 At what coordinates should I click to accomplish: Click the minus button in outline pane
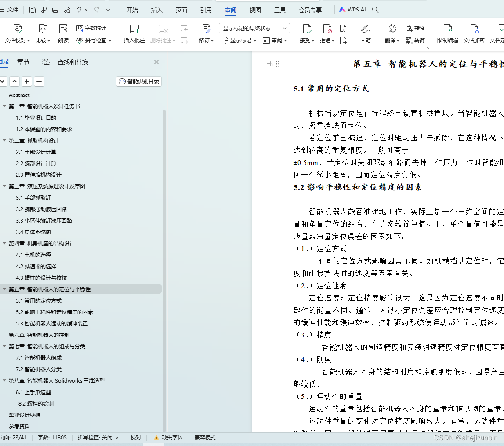coord(39,81)
